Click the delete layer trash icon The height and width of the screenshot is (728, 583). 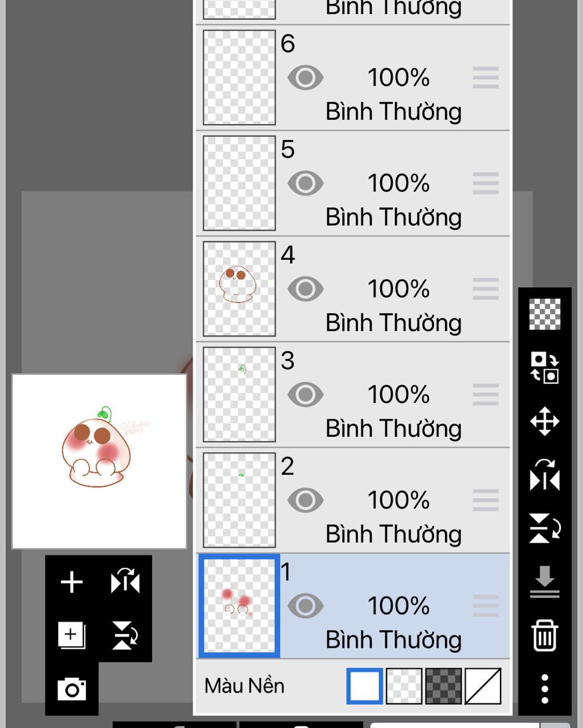(x=545, y=635)
